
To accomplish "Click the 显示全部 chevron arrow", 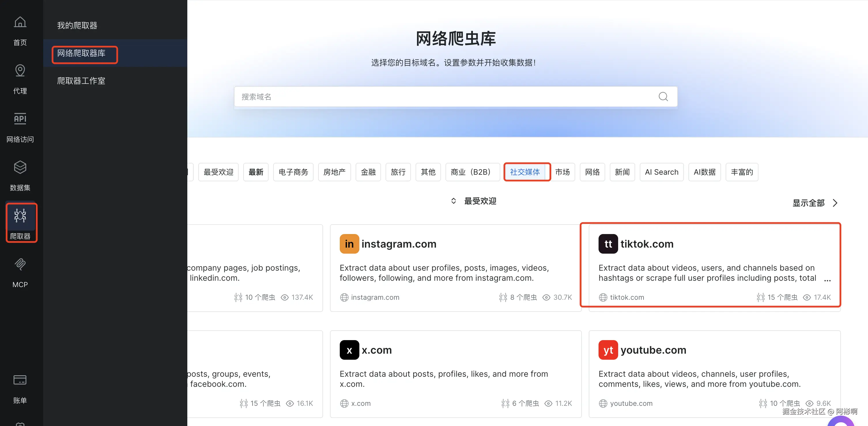I will tap(835, 203).
